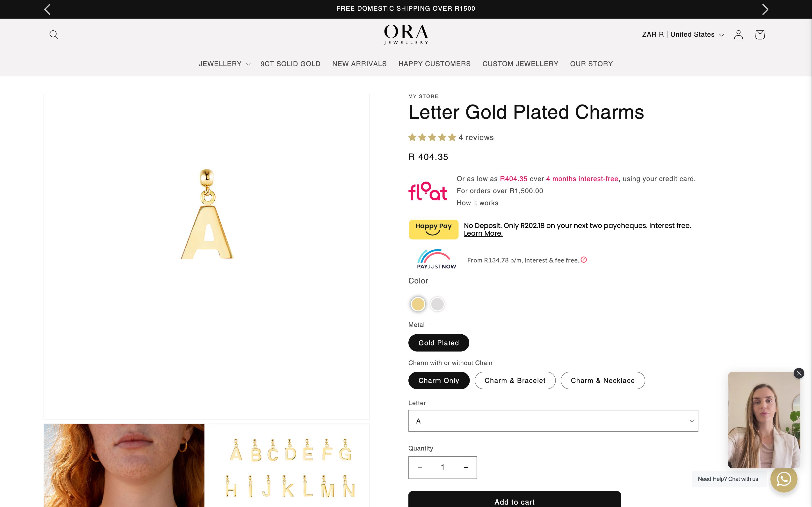Click the previous announcement arrow

pos(47,9)
